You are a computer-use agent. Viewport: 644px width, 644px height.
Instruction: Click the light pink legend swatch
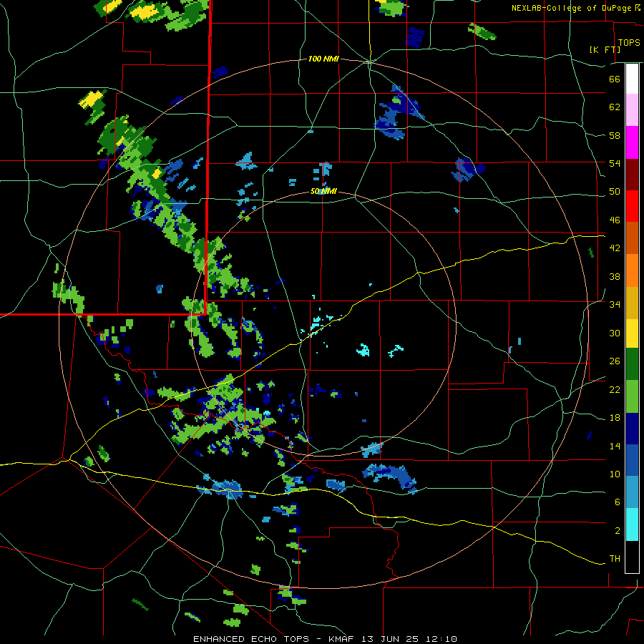(632, 110)
